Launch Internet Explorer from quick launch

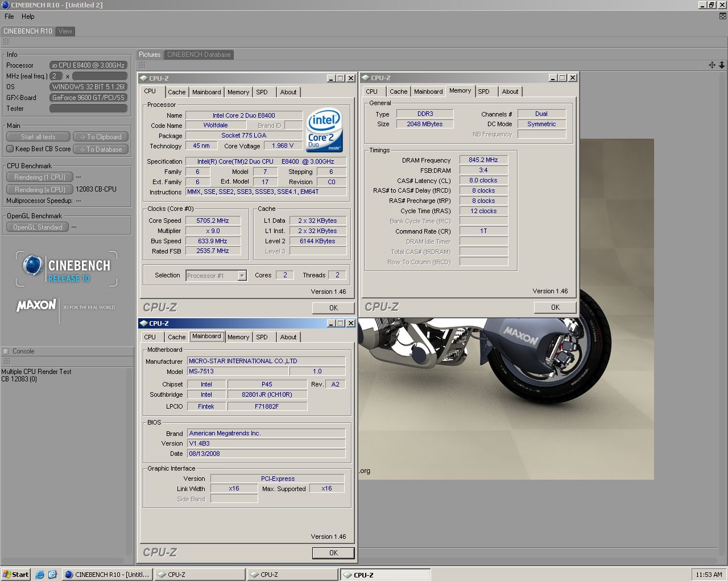pyautogui.click(x=40, y=575)
